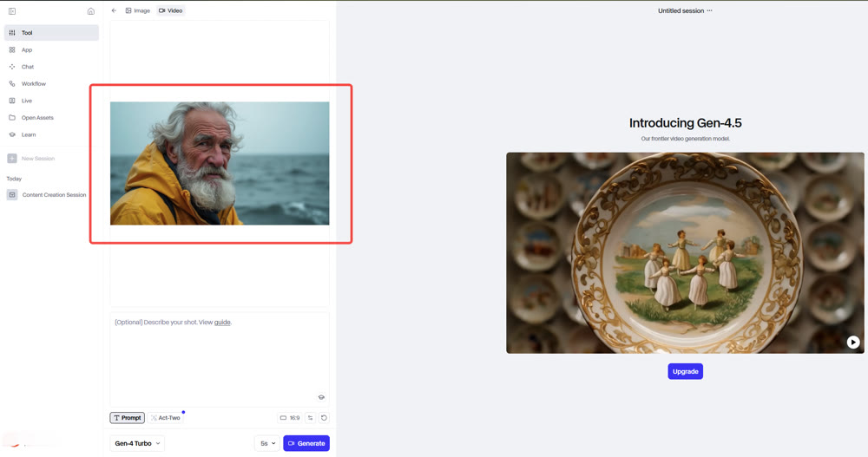
Task: Switch to the Image tab
Action: pyautogui.click(x=137, y=10)
